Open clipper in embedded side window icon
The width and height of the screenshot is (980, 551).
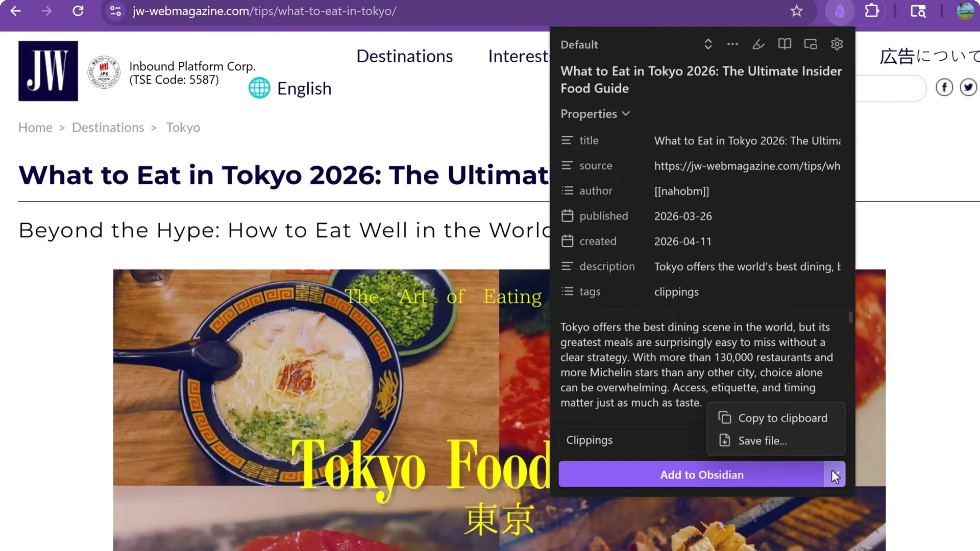coord(810,45)
